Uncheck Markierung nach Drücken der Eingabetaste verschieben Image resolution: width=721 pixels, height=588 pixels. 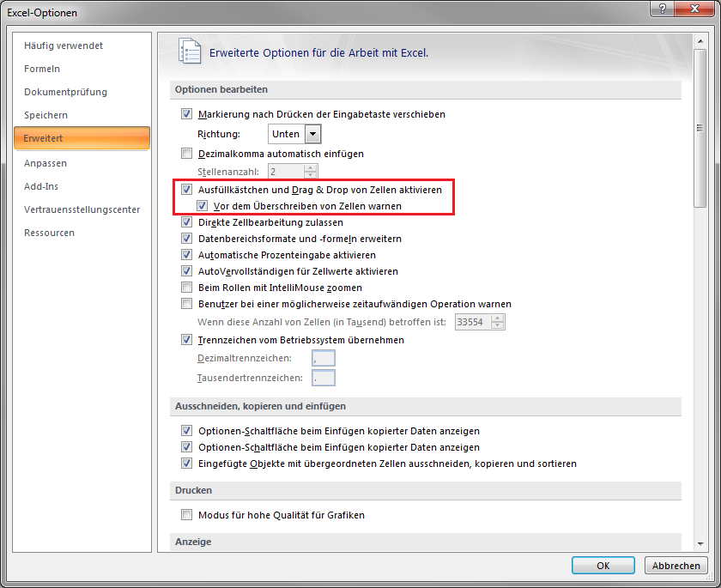click(187, 114)
